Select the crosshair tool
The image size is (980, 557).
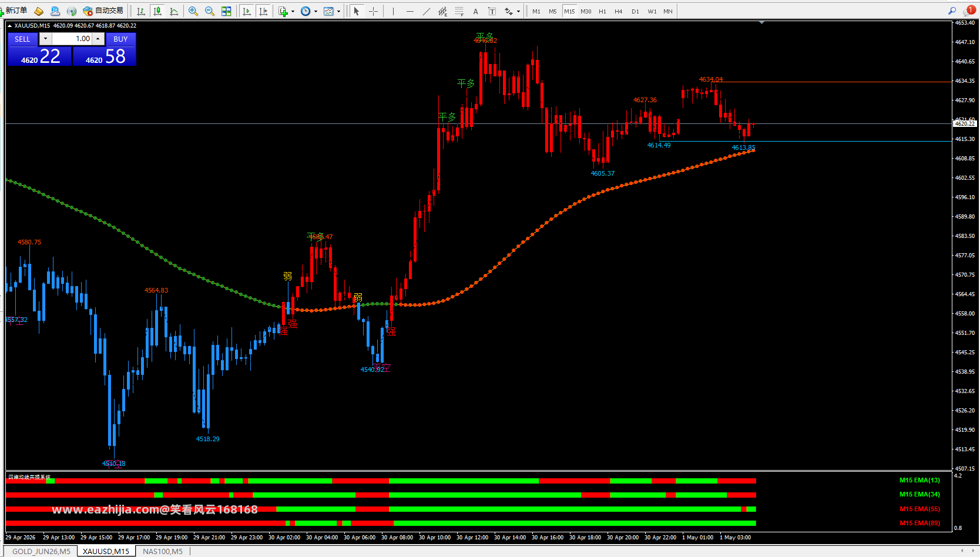(373, 11)
